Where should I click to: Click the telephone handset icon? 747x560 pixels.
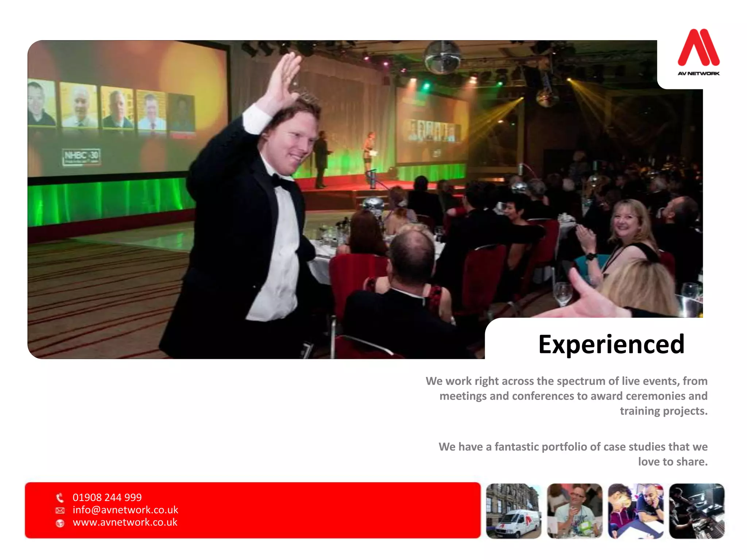pos(60,498)
